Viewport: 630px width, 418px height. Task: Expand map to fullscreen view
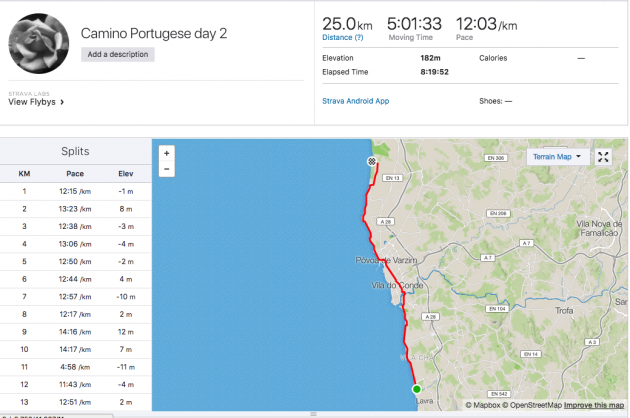[603, 157]
